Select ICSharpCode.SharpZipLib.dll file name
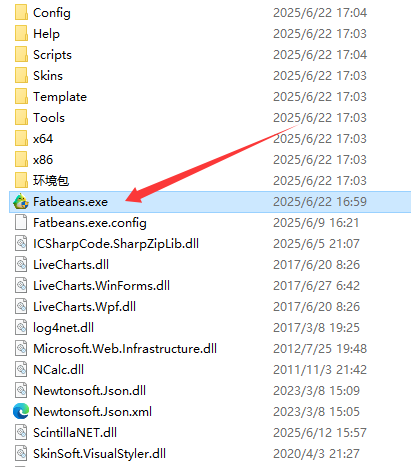411x467 pixels. [x=116, y=244]
